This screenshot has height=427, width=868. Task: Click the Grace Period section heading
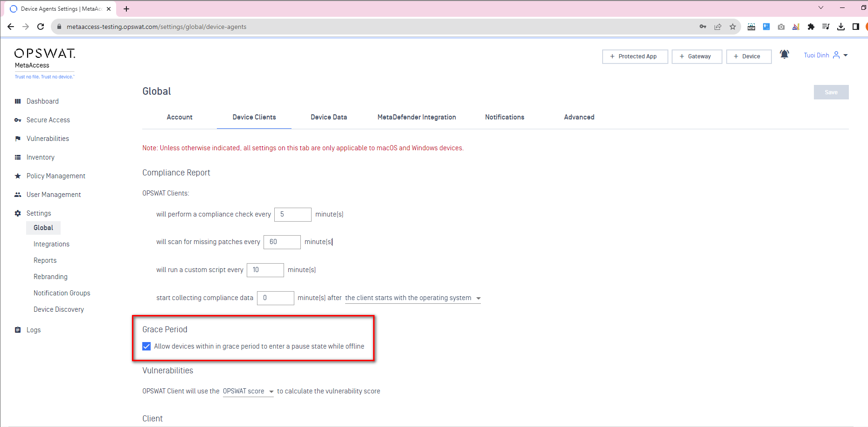(x=165, y=329)
